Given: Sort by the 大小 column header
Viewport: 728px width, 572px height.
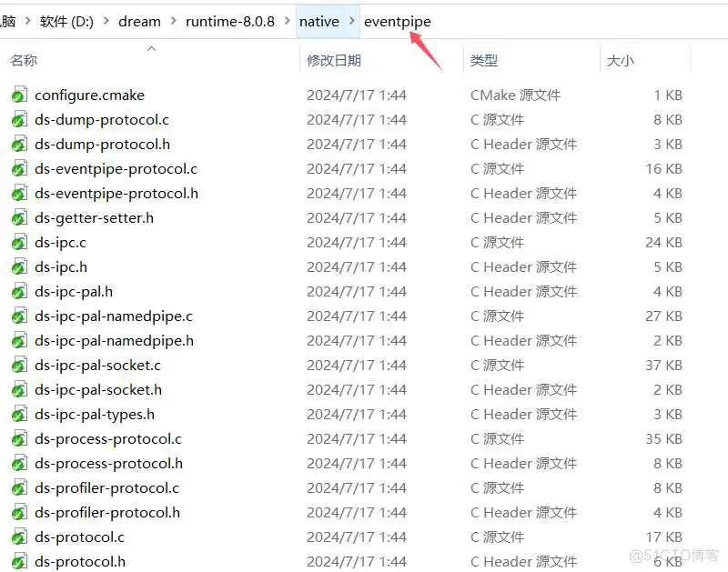Looking at the screenshot, I should pyautogui.click(x=620, y=61).
